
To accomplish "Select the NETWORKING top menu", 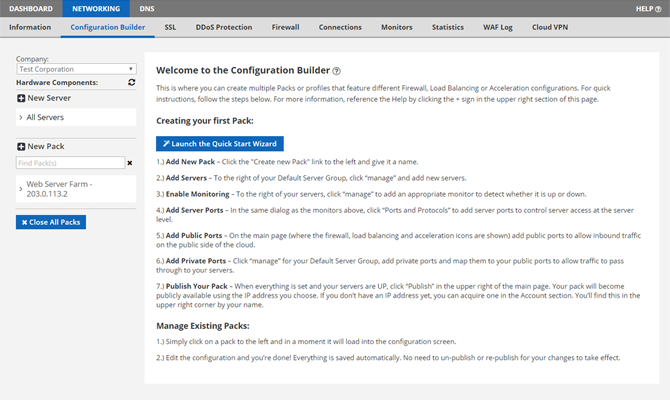I will click(96, 9).
